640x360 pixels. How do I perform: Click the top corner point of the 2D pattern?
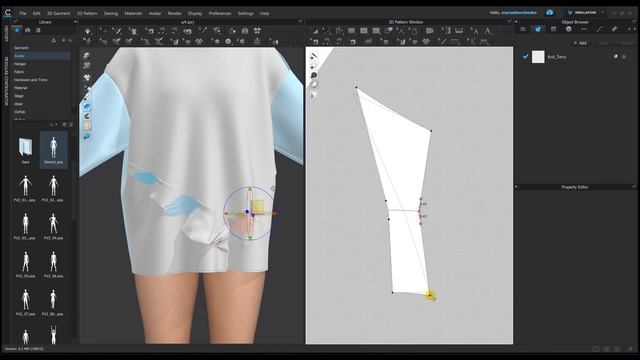[x=356, y=87]
